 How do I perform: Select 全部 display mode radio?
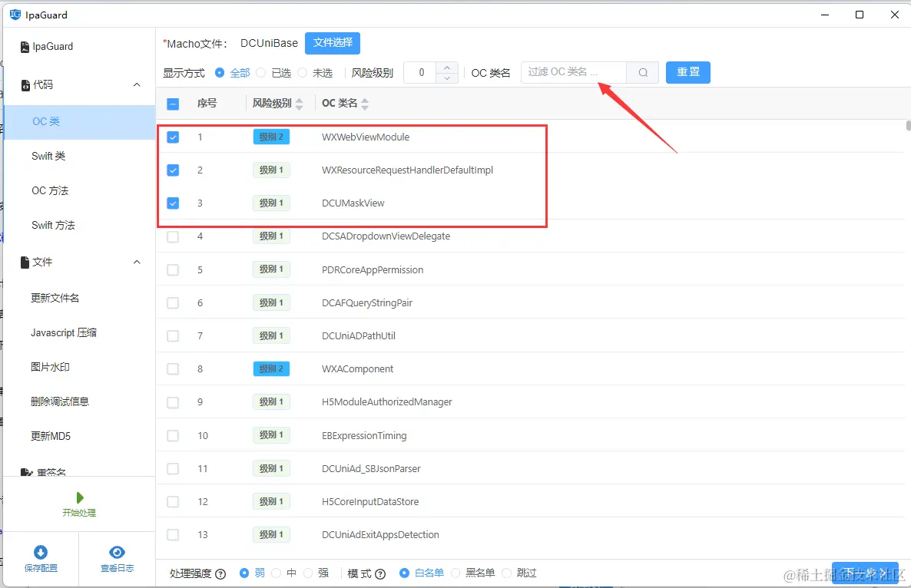point(220,73)
